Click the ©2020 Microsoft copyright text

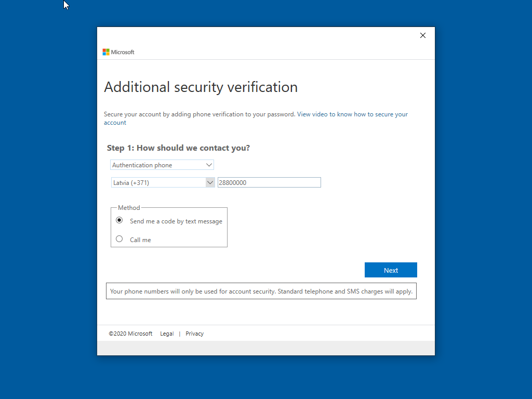coord(130,334)
